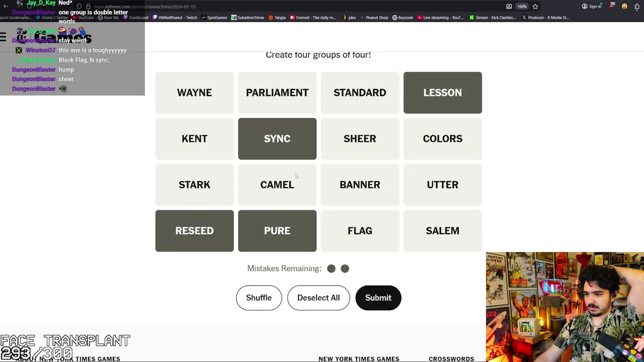644x362 pixels.
Task: Open the Producer - X Media Studio bookmark
Action: point(545,18)
